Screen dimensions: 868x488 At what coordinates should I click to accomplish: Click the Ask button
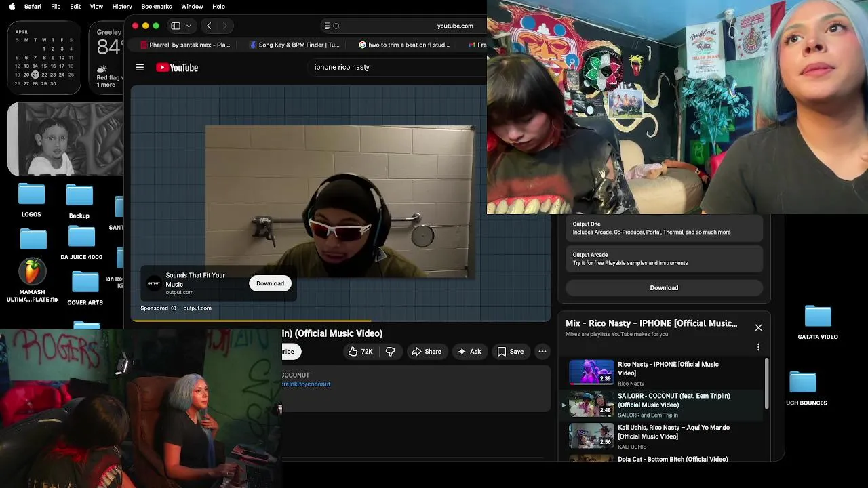click(x=469, y=352)
